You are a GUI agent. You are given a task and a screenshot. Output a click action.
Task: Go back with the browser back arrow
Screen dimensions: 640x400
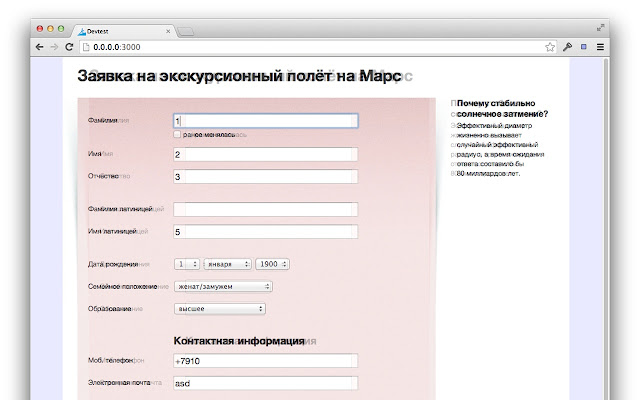pos(39,47)
